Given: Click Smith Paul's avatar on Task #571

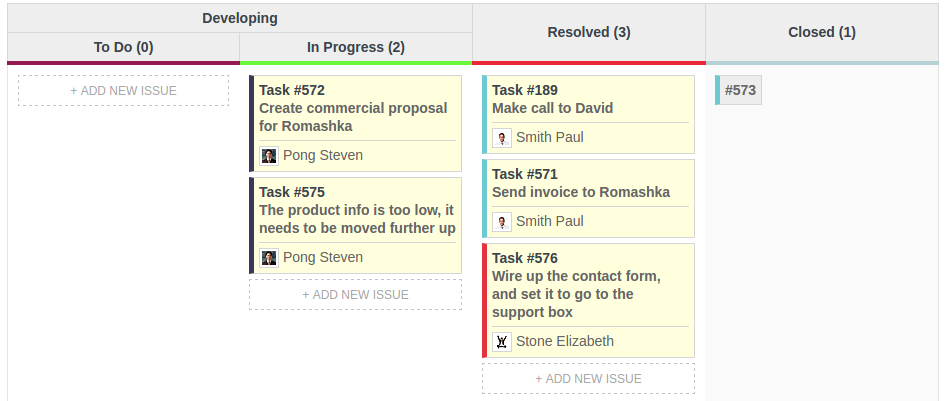Looking at the screenshot, I should point(502,221).
